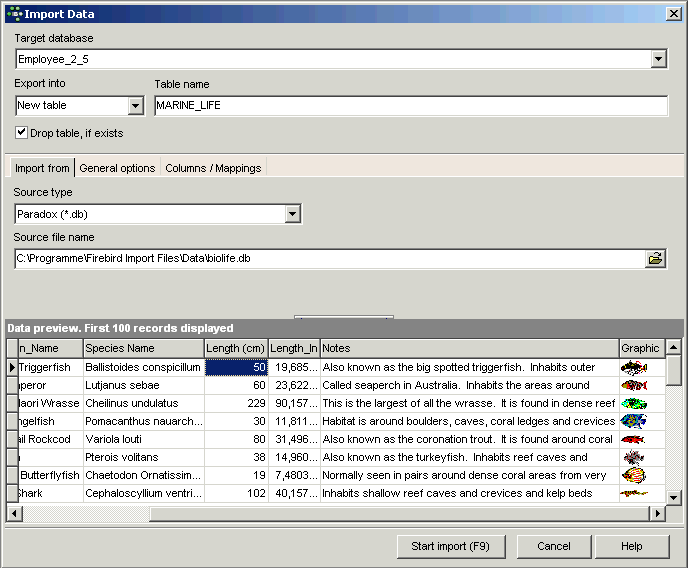This screenshot has width=688, height=569.
Task: Click the Table name input field
Action: click(x=410, y=106)
